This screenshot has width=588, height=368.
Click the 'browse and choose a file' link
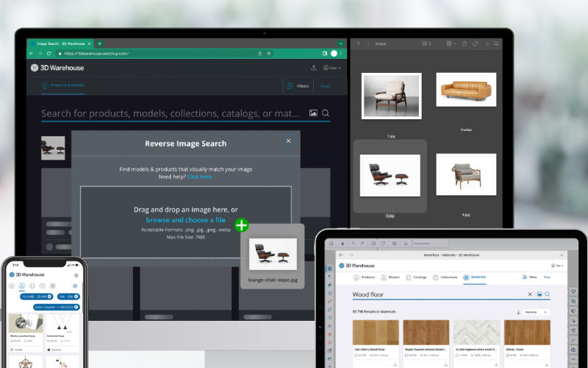(x=185, y=220)
